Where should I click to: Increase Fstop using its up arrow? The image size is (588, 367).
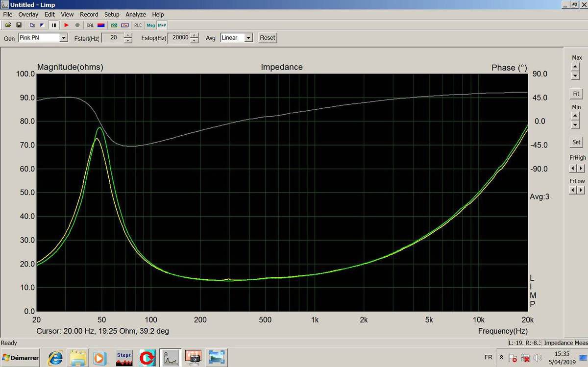tap(195, 35)
